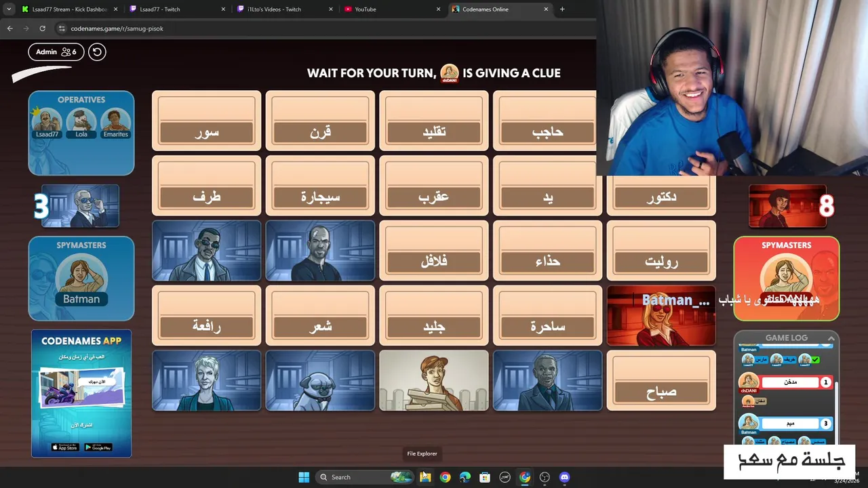Select the word card صباح

coord(661,381)
